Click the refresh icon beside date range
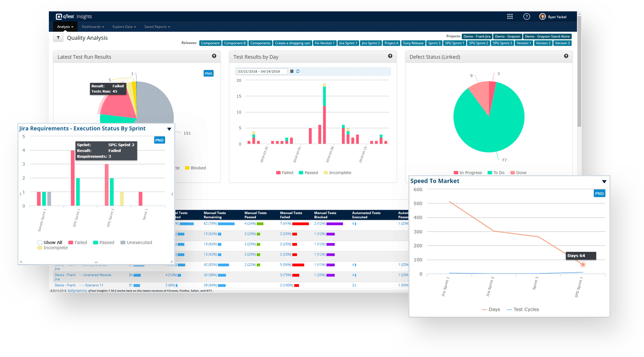644x357 pixels. coord(298,71)
